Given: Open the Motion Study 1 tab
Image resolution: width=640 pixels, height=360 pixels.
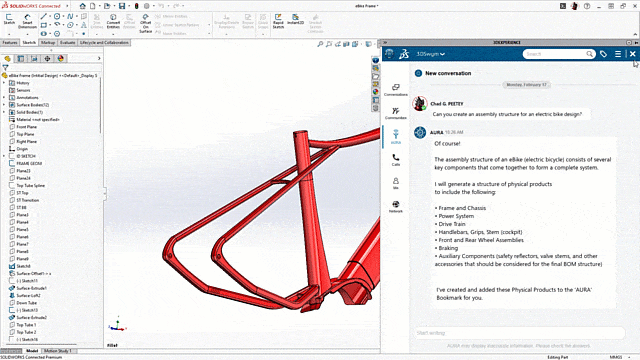Looking at the screenshot, I should tap(58, 351).
